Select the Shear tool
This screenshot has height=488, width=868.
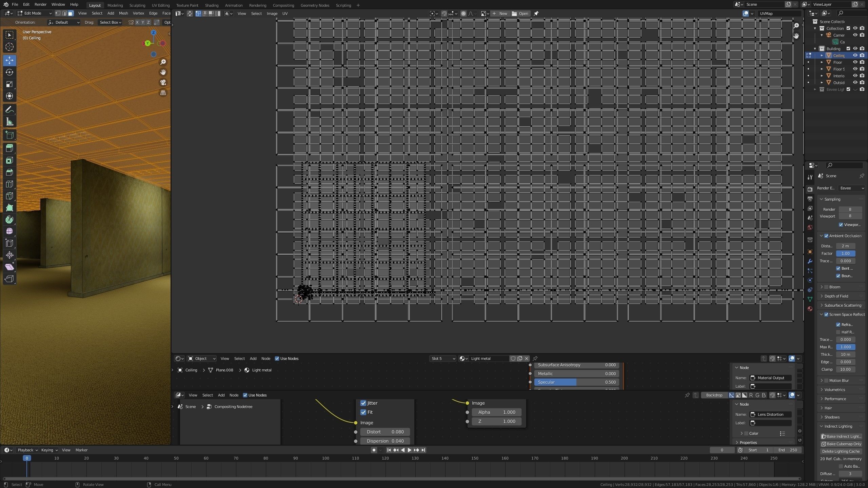click(x=9, y=267)
